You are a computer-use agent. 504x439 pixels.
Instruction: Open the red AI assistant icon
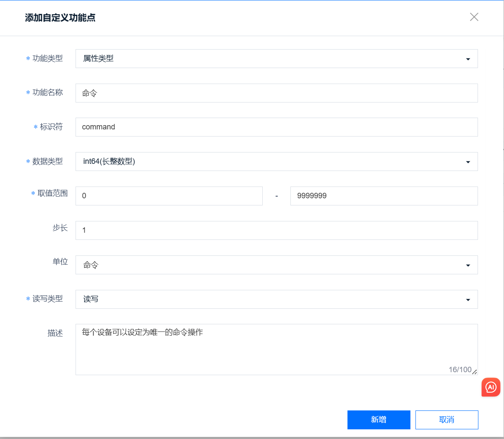491,387
